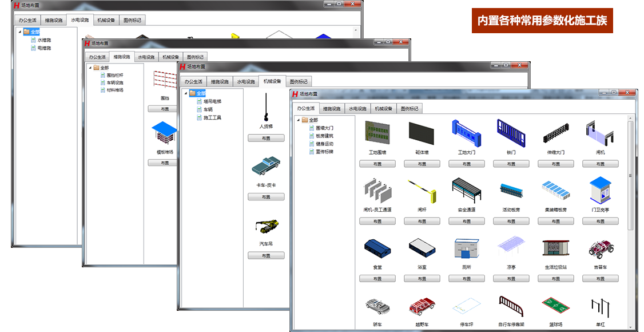Pick the 集装箱板房 container house icon
The height and width of the screenshot is (332, 644).
coord(555,191)
